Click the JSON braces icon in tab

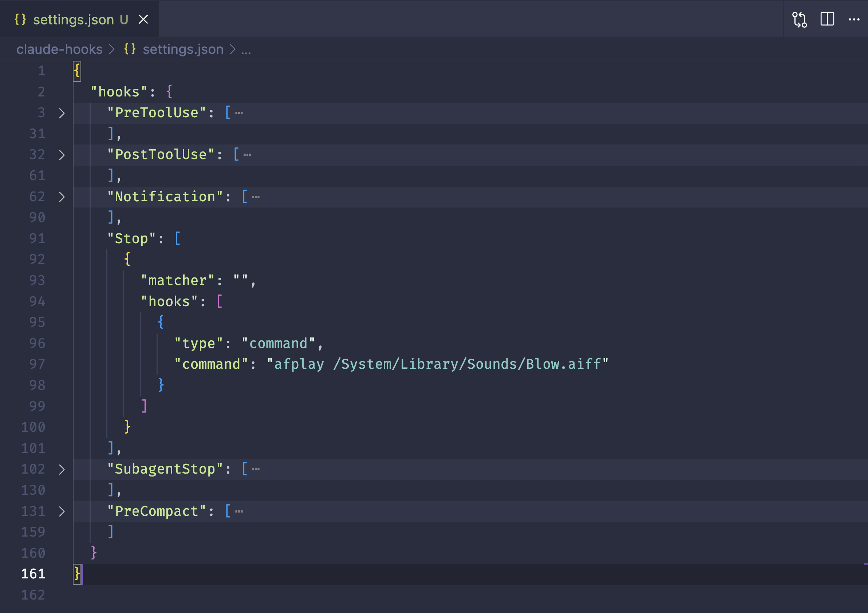coord(20,19)
